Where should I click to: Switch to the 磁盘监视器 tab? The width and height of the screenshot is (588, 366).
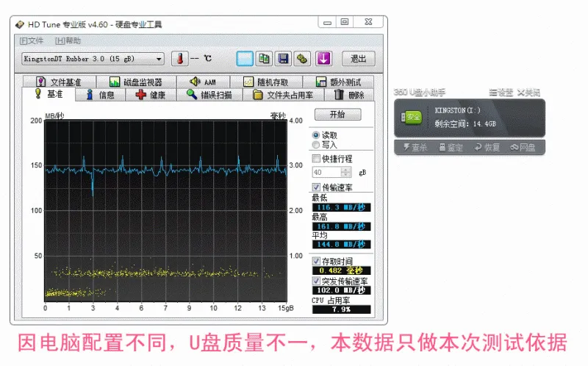pos(136,82)
